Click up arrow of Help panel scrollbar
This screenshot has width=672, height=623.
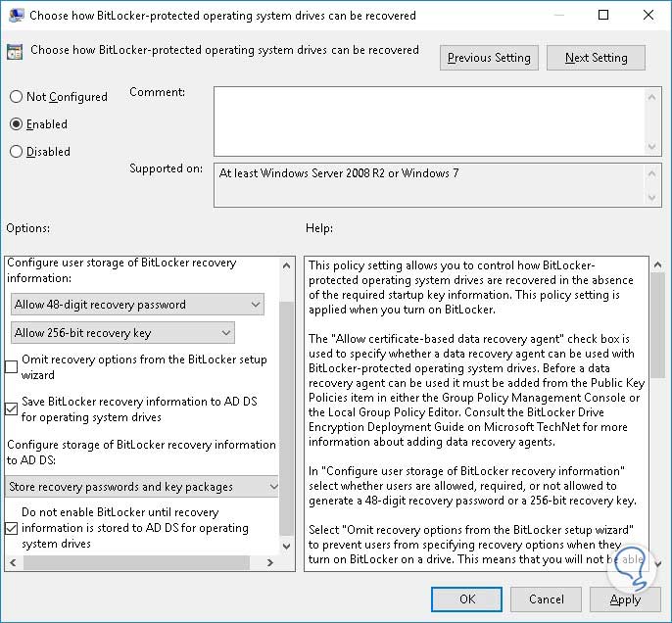click(x=657, y=265)
